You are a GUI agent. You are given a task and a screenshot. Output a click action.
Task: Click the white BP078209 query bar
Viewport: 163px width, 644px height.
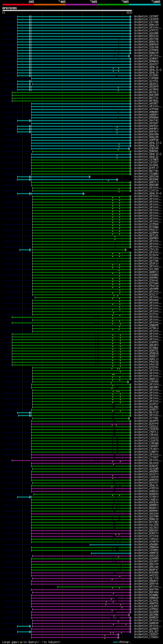click(67, 10)
